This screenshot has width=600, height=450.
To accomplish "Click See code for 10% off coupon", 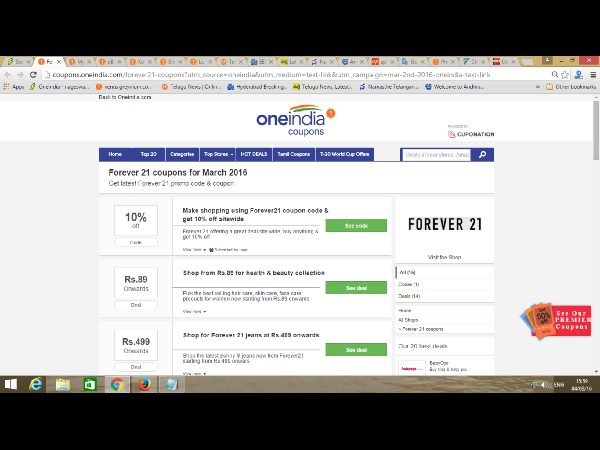I will (355, 226).
